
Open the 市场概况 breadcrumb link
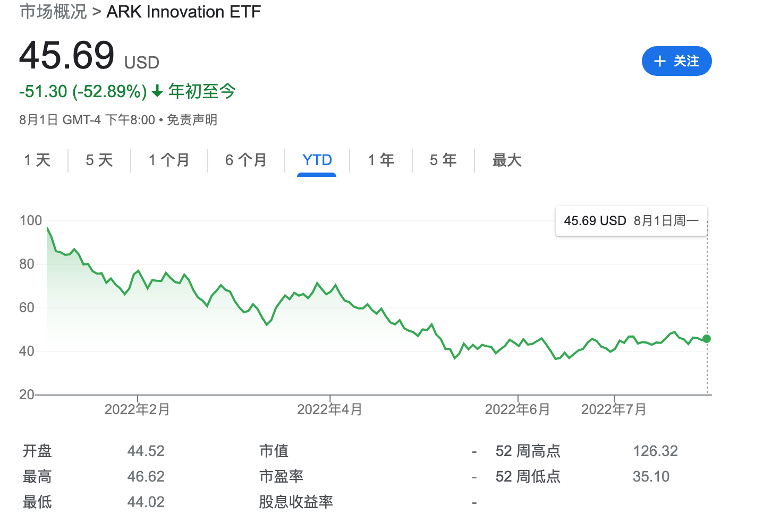(53, 12)
